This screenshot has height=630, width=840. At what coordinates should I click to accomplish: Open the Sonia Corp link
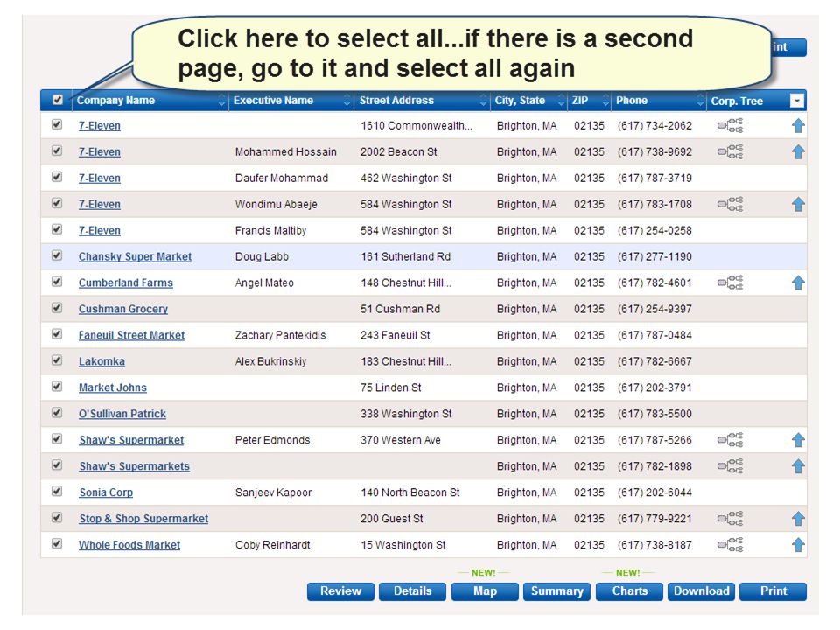point(106,493)
